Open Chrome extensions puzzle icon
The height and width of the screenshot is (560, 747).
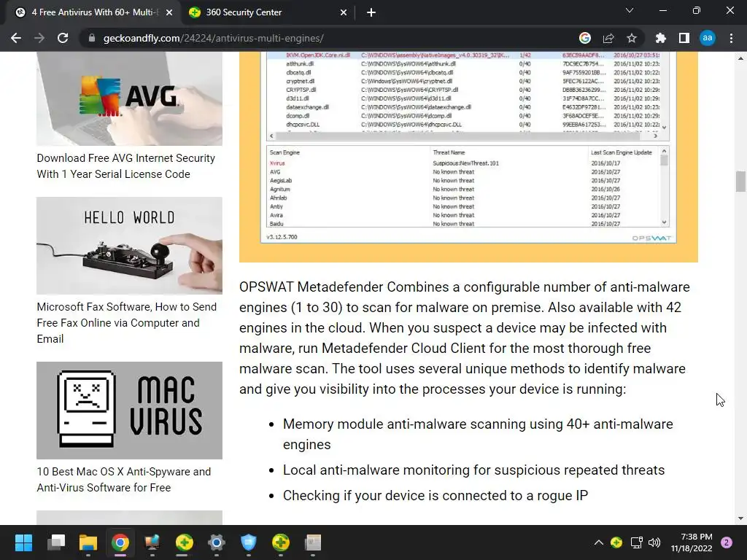[660, 38]
